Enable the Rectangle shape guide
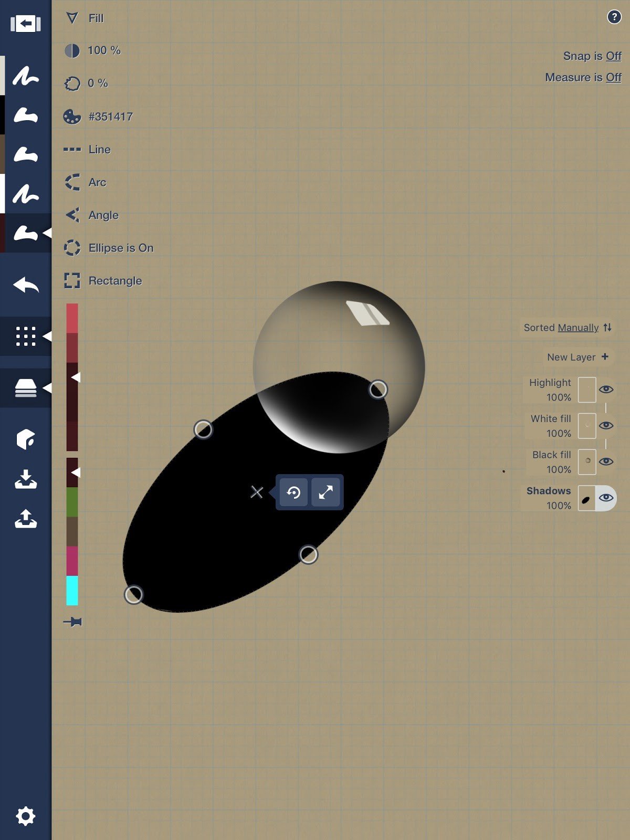630x840 pixels. pos(102,281)
